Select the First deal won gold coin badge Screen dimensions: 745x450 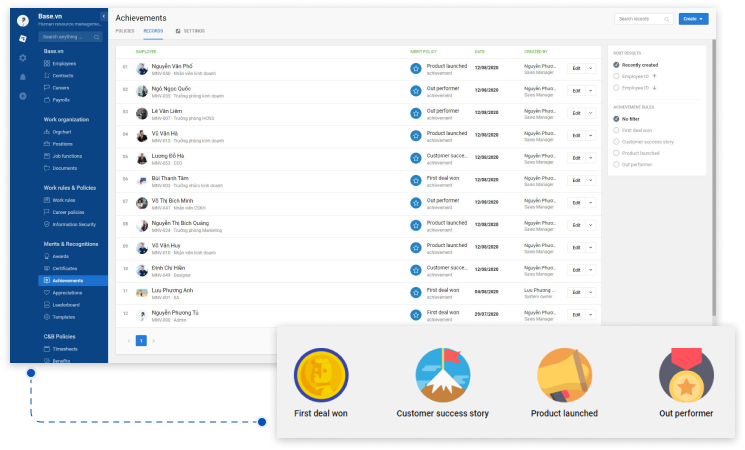point(321,375)
